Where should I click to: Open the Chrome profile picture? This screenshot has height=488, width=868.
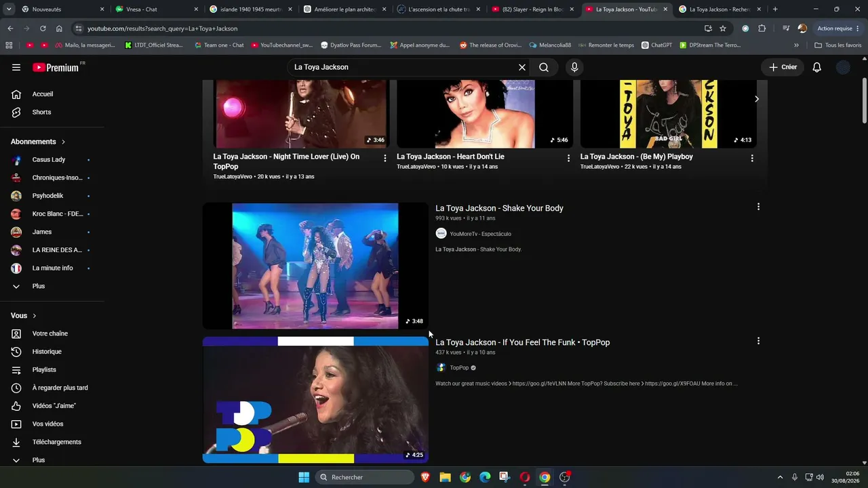click(x=803, y=28)
